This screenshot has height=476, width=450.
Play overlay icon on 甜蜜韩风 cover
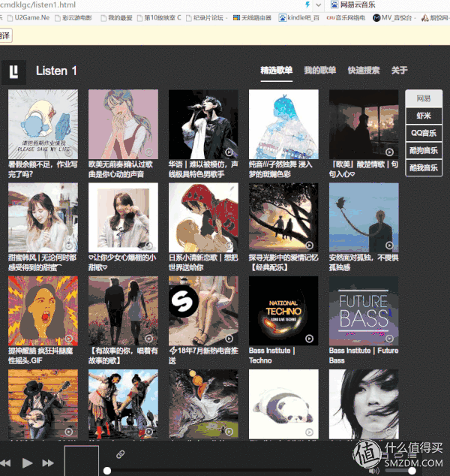pos(69,246)
